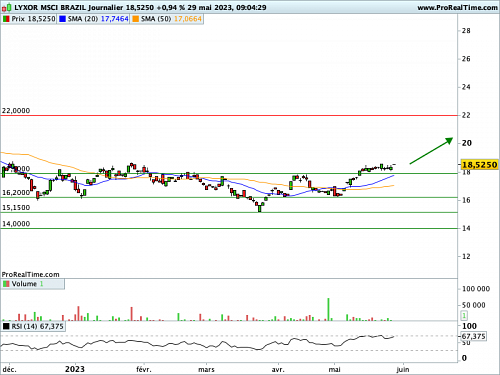Click the orange SMA (50) color swatch

click(x=135, y=19)
